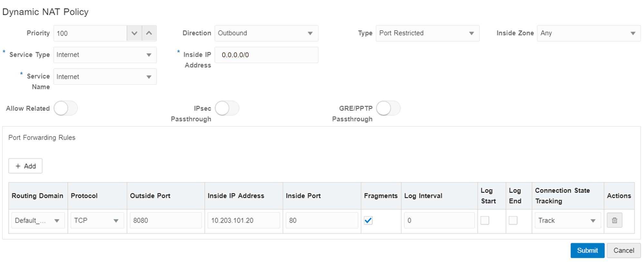The width and height of the screenshot is (644, 262).
Task: Click the Cancel button
Action: click(x=623, y=250)
